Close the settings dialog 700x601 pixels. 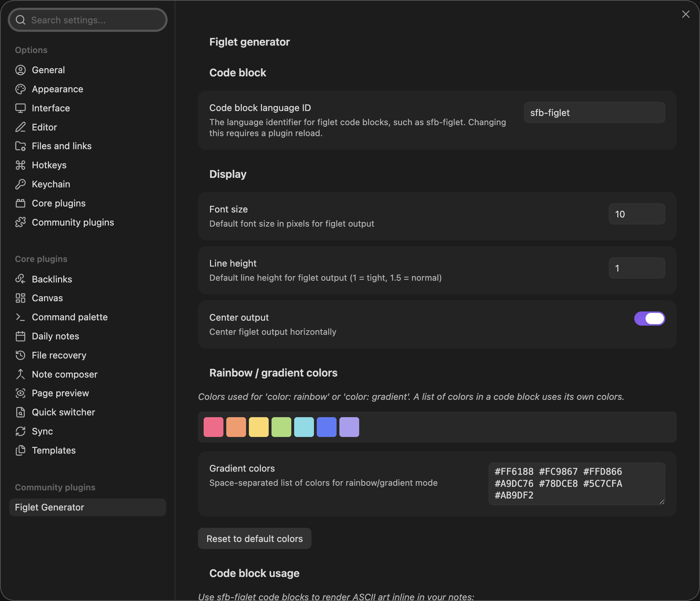tap(686, 14)
